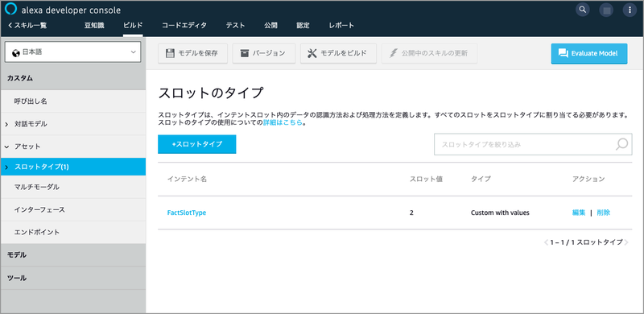The image size is (644, 314).
Task: Open the 認定 tab
Action: 303,26
